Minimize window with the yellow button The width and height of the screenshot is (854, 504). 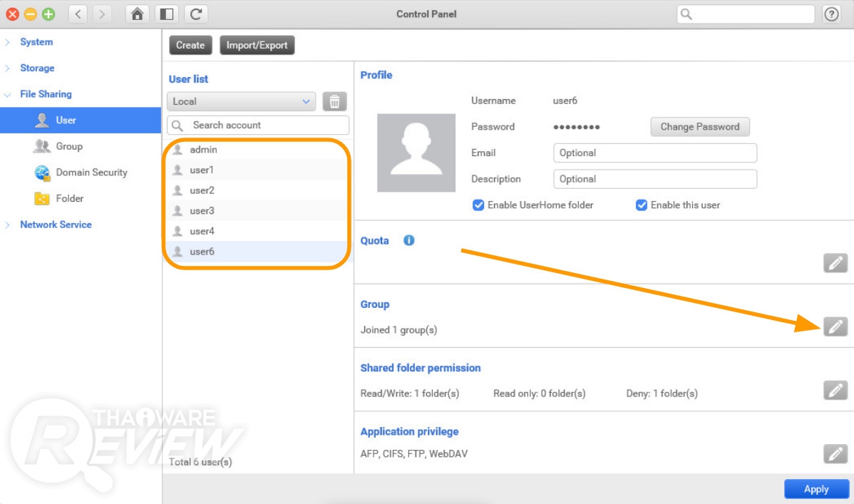31,14
